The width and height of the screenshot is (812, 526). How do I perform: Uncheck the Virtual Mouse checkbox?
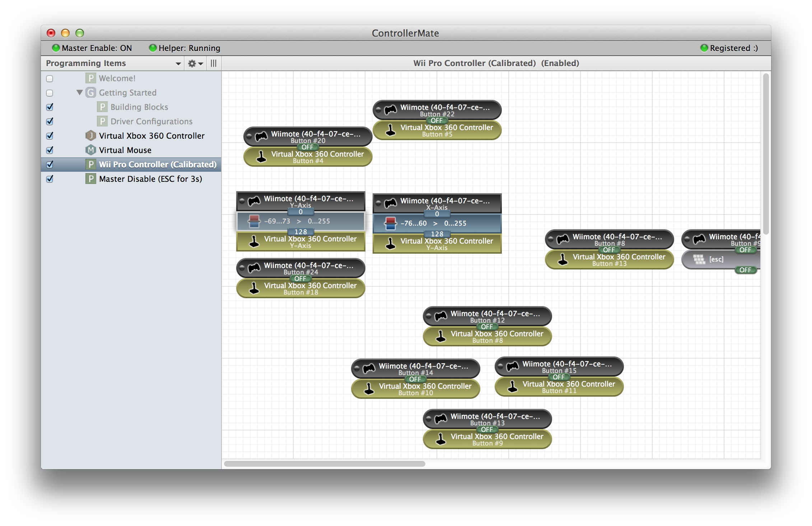tap(50, 150)
